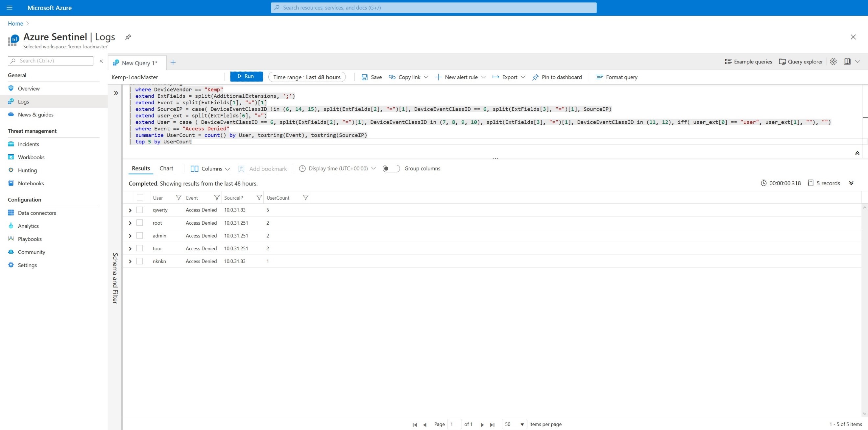Add a new query tab with plus icon

[x=173, y=63]
